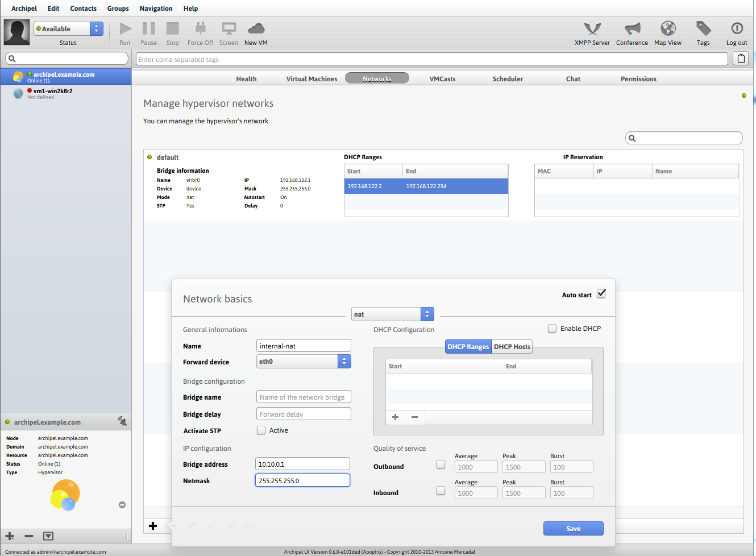Select the DHCP Ranges tab
This screenshot has height=556, width=756.
(468, 347)
